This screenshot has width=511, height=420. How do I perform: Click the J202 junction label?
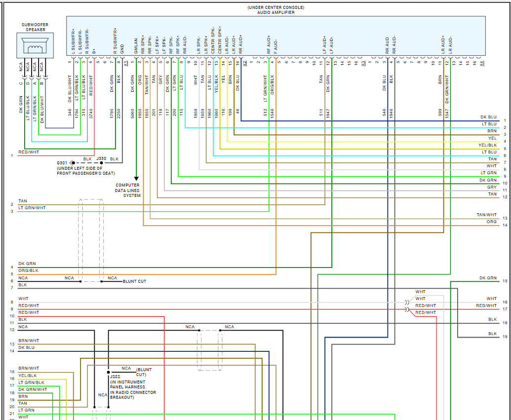coord(114,376)
